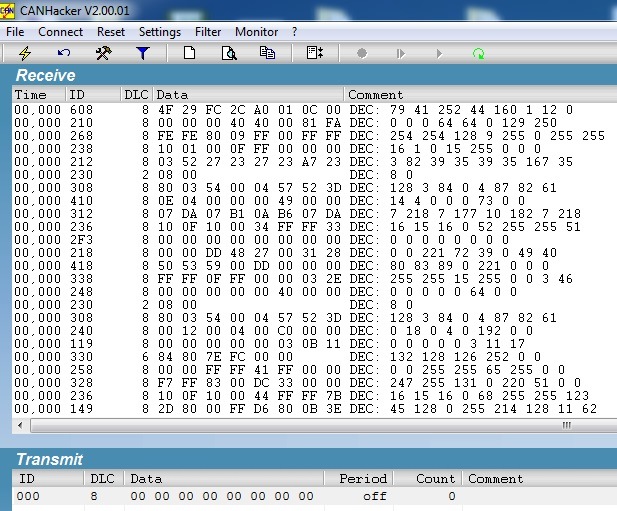
Task: Click the DLC column header in Transmit
Action: pos(104,479)
